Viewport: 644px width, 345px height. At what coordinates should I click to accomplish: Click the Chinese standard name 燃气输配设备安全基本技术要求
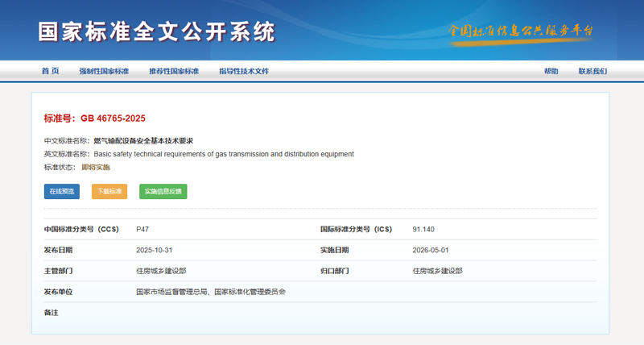(143, 140)
